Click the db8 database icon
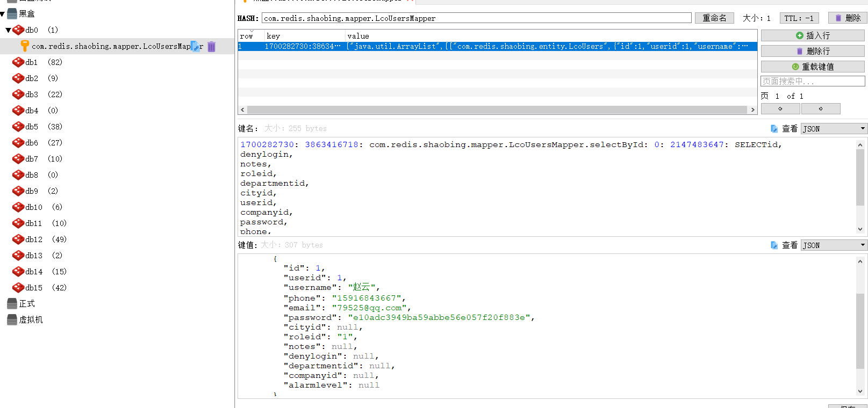This screenshot has height=408, width=868. [x=18, y=175]
